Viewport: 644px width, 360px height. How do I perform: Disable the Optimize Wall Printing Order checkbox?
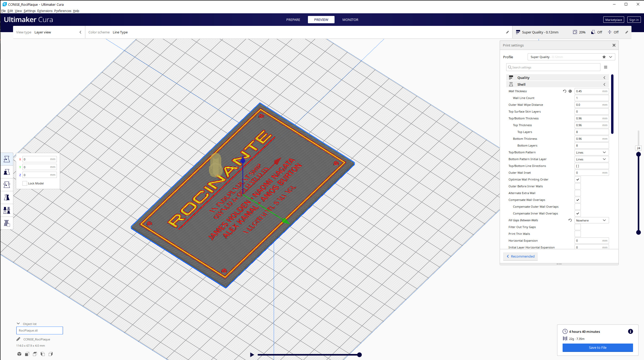point(578,179)
